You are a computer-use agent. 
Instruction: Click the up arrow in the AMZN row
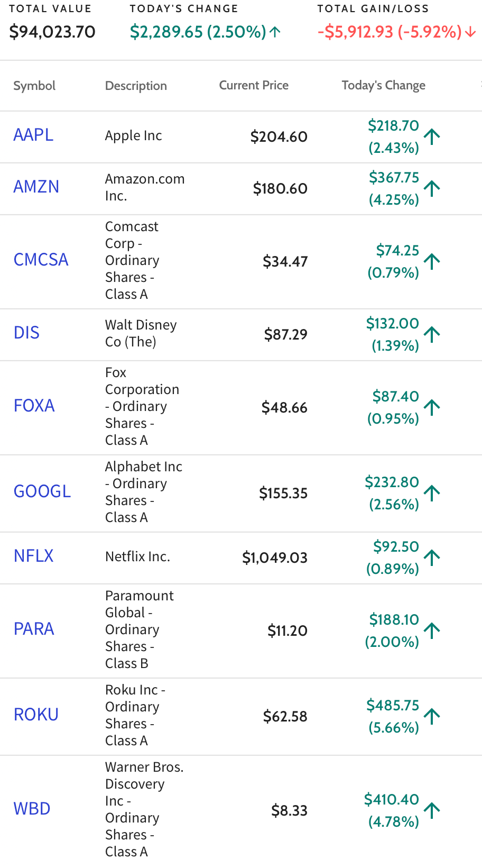[x=432, y=188]
